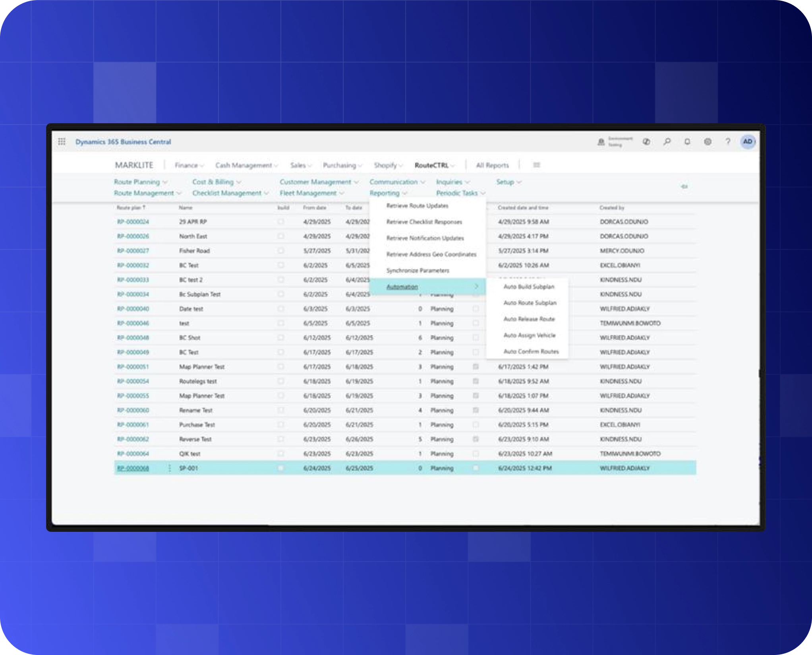
Task: Expand the Purchasing menu
Action: [x=342, y=165]
